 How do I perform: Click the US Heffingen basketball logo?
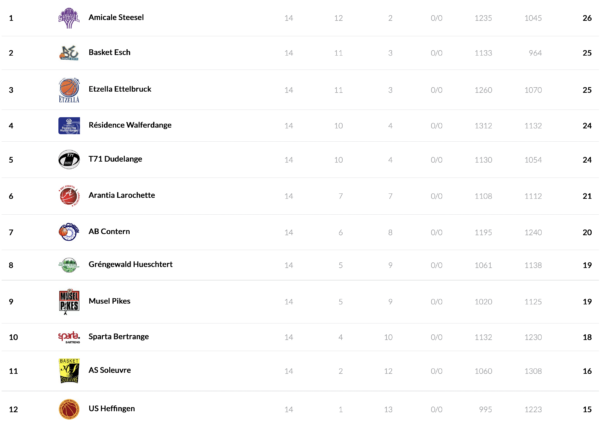click(x=69, y=408)
